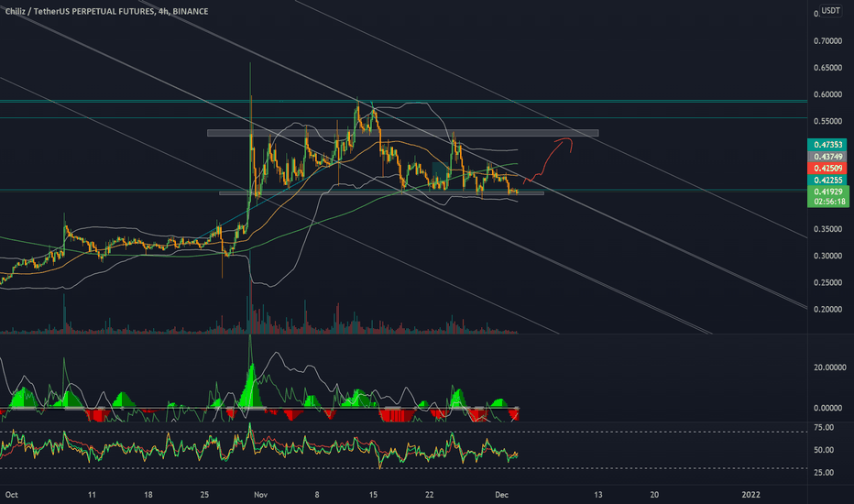
Task: Click the 02:56:18 candle countdown timer
Action: click(x=827, y=202)
